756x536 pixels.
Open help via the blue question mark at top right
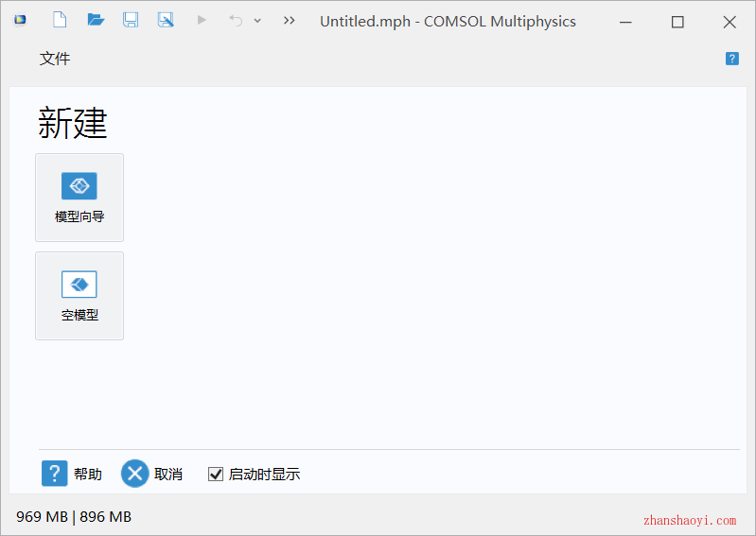(x=731, y=59)
